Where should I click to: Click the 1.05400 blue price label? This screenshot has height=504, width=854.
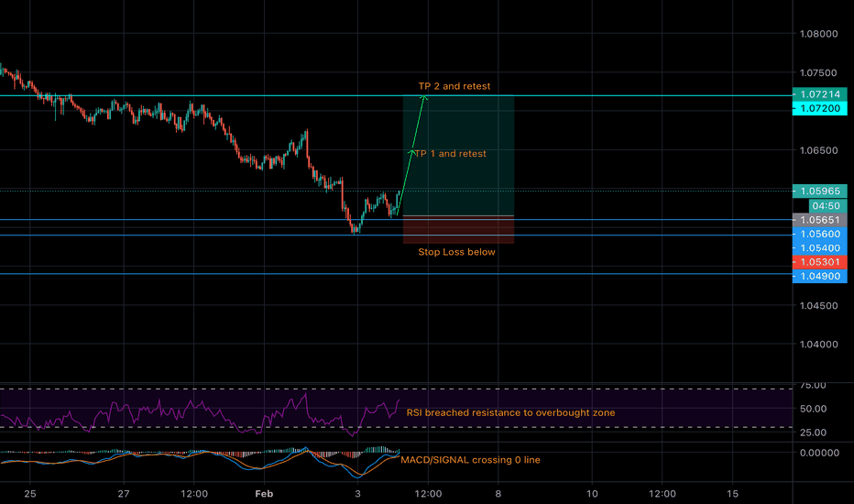pos(820,248)
